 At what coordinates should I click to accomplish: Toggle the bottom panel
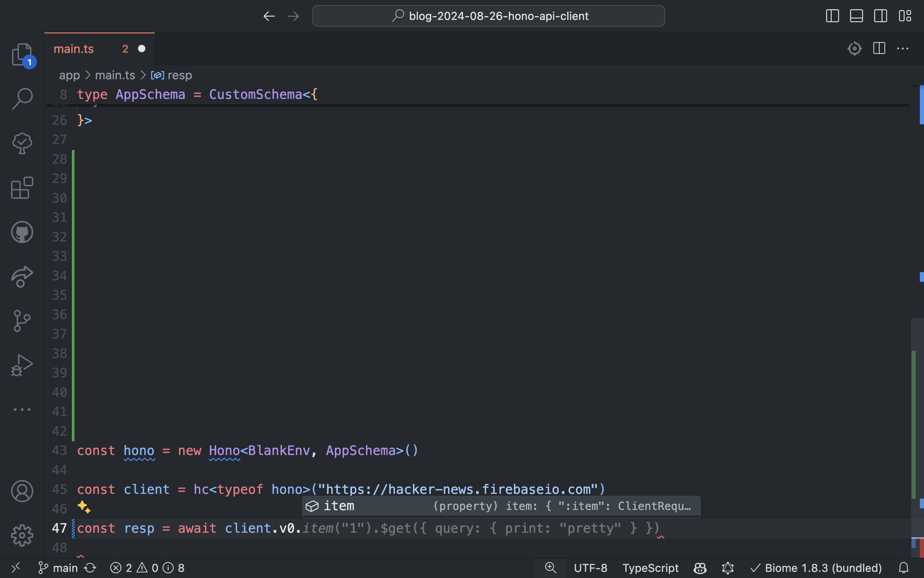pos(856,16)
